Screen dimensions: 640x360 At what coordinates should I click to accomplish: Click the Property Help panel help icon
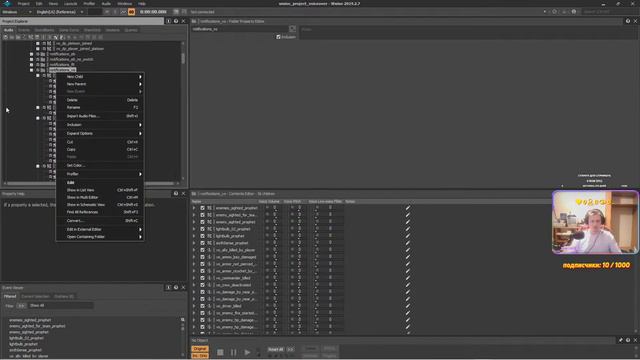point(176,193)
